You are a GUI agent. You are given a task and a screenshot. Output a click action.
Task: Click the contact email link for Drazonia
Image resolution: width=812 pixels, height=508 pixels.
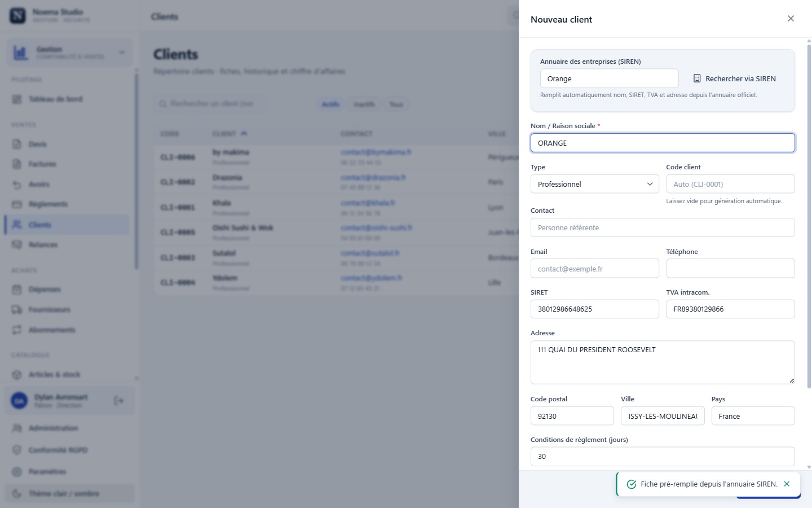373,177
